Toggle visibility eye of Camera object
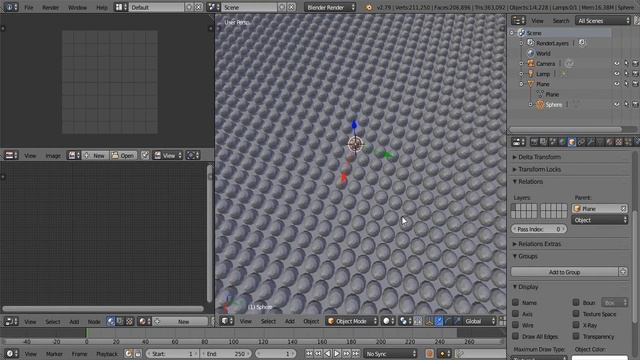The image size is (640, 360). (x=617, y=64)
